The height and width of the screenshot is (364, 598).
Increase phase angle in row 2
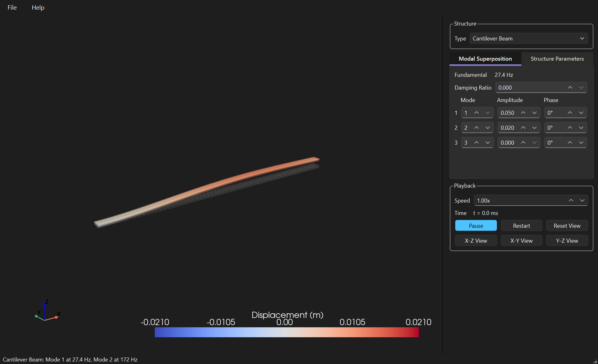point(570,128)
